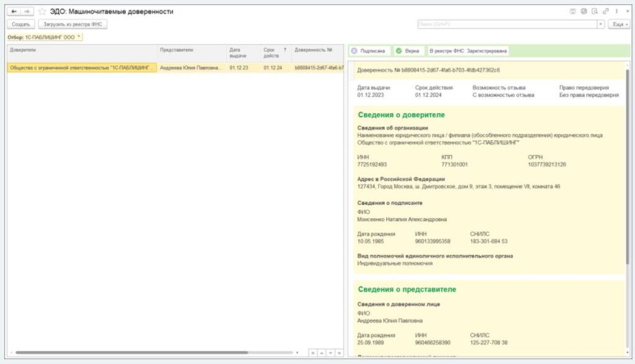Click the save icon in title bar
Screen dimensions: 635x364
[x=572, y=11]
